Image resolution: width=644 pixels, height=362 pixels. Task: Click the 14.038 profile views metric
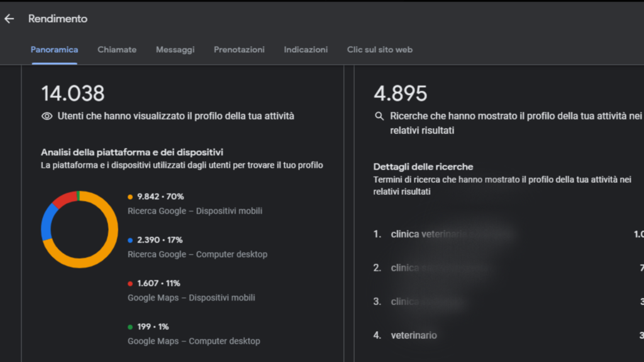click(72, 94)
